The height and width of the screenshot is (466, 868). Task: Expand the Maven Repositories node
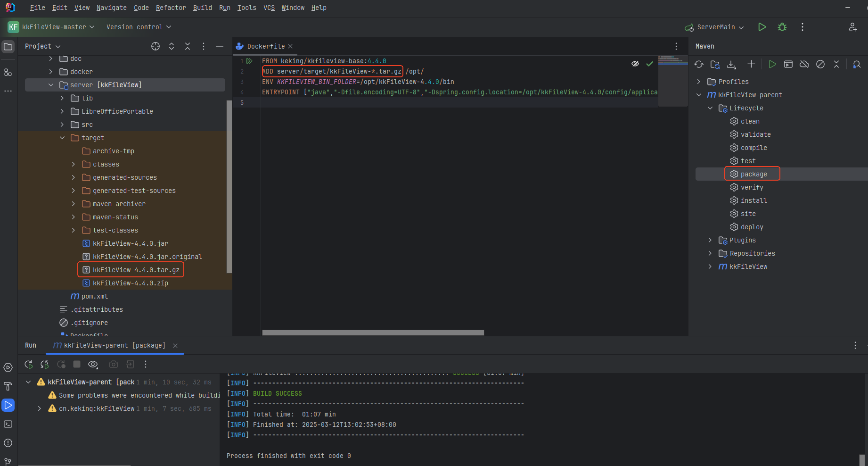[x=710, y=253]
